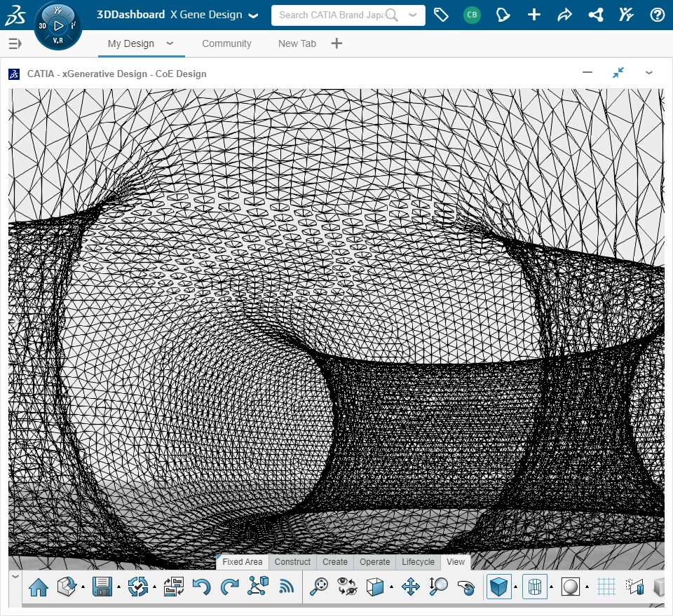Screen dimensions: 673x616
Task: Open the 3DS compass logo menu
Action: click(16, 15)
